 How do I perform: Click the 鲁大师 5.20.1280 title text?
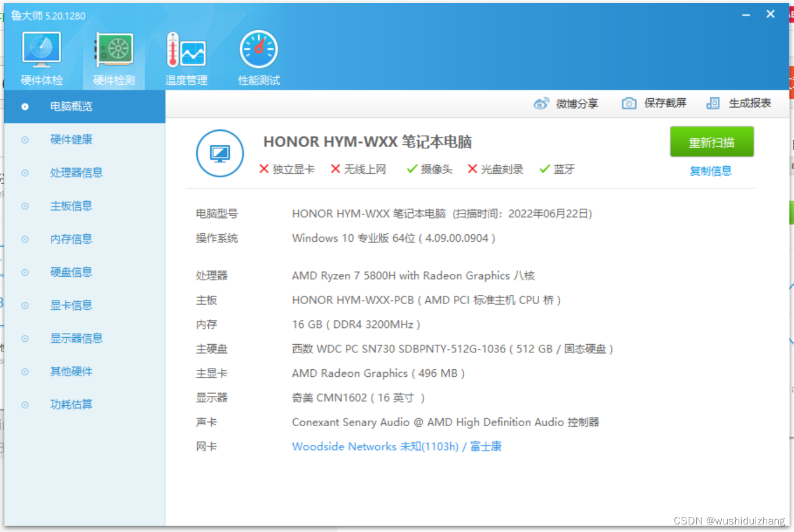pyautogui.click(x=48, y=16)
